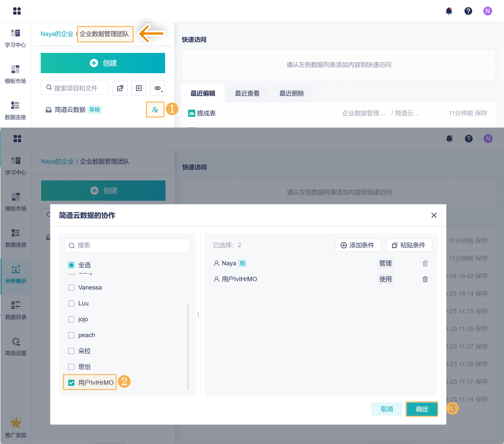Click the 确定 button
Viewport: 504px width, 444px height.
coord(422,409)
